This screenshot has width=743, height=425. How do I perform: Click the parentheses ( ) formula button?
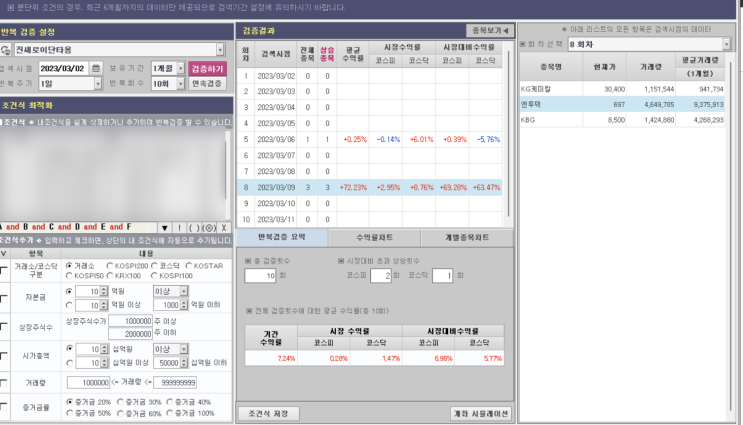point(194,227)
